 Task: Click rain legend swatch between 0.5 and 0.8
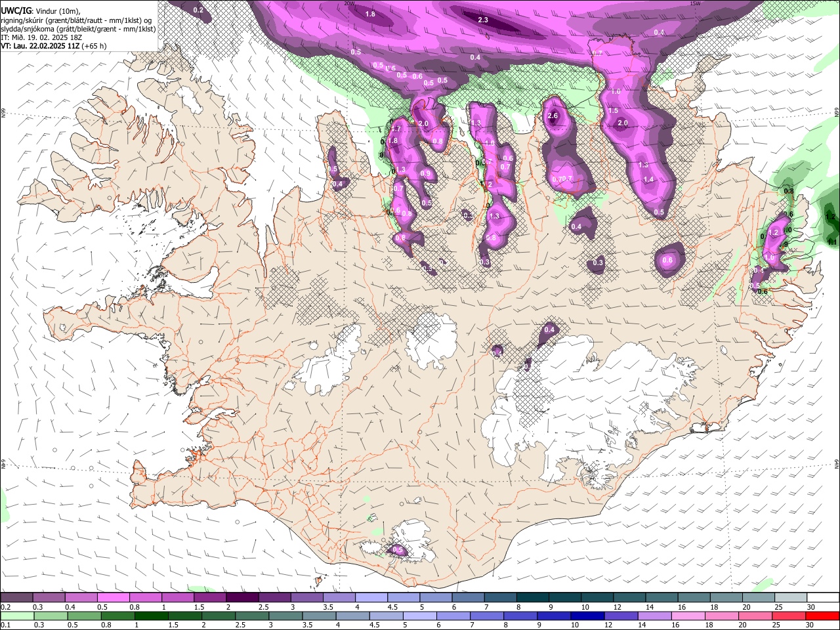84,616
